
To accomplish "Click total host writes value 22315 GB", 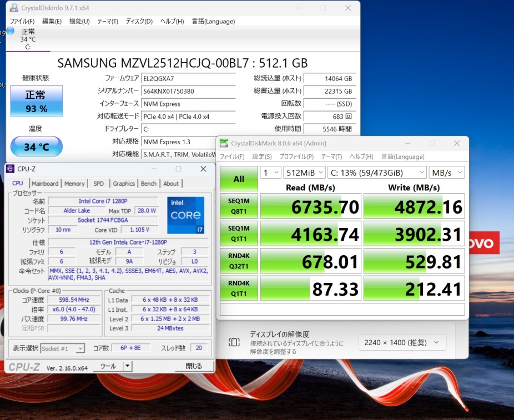I will (x=330, y=91).
